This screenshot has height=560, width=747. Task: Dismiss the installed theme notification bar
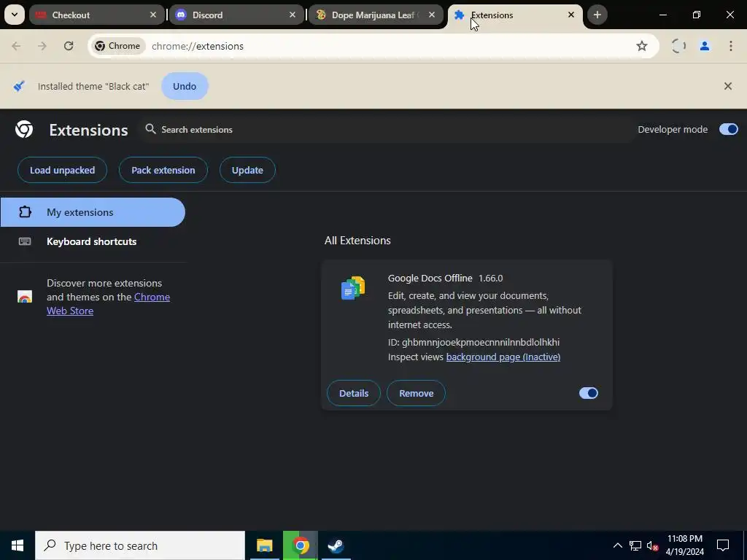(728, 86)
